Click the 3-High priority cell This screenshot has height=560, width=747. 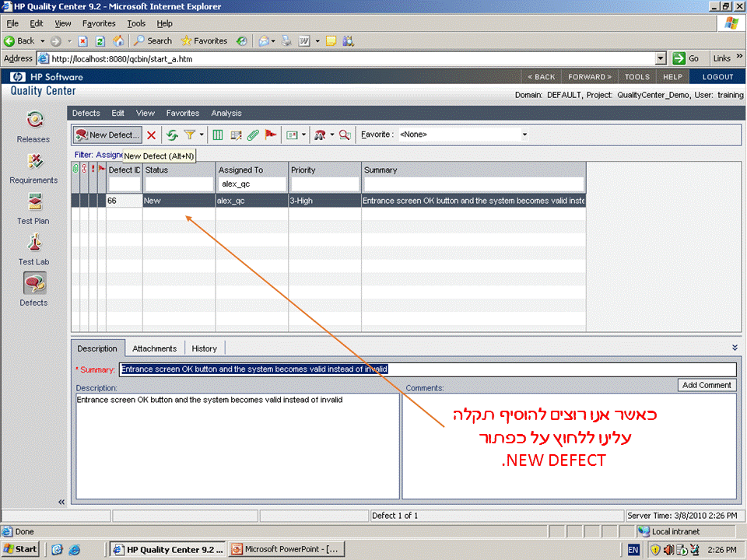click(325, 201)
